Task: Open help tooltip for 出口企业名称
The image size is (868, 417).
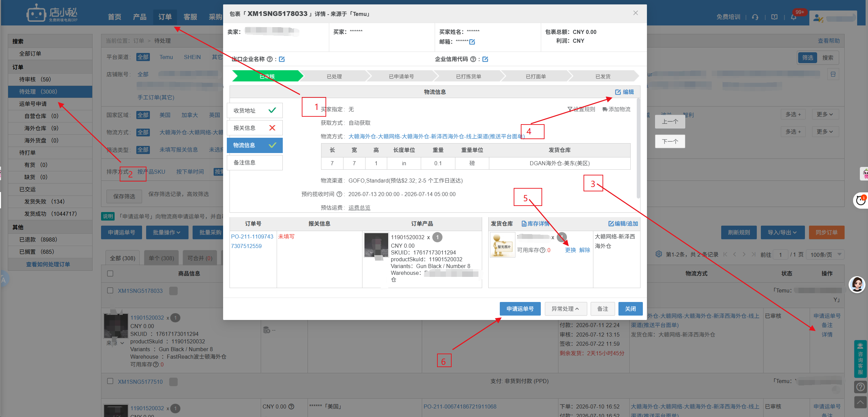Action: click(270, 59)
